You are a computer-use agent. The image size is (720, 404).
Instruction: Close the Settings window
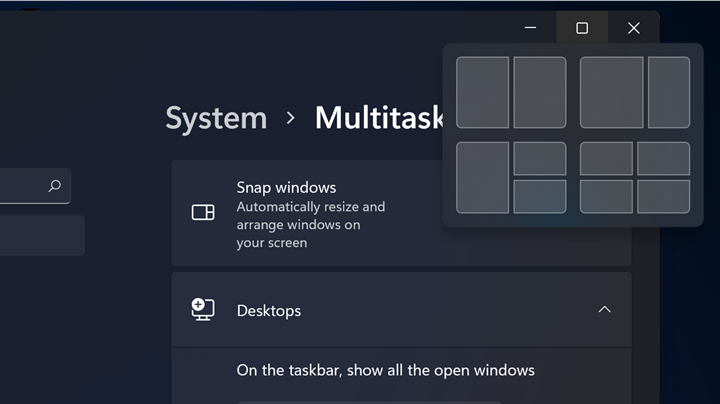pyautogui.click(x=634, y=28)
